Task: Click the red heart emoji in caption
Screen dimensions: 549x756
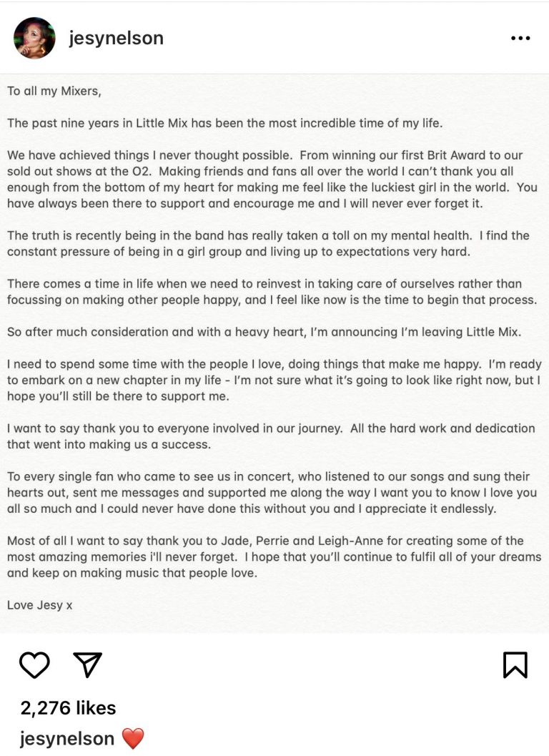Action: [x=133, y=739]
